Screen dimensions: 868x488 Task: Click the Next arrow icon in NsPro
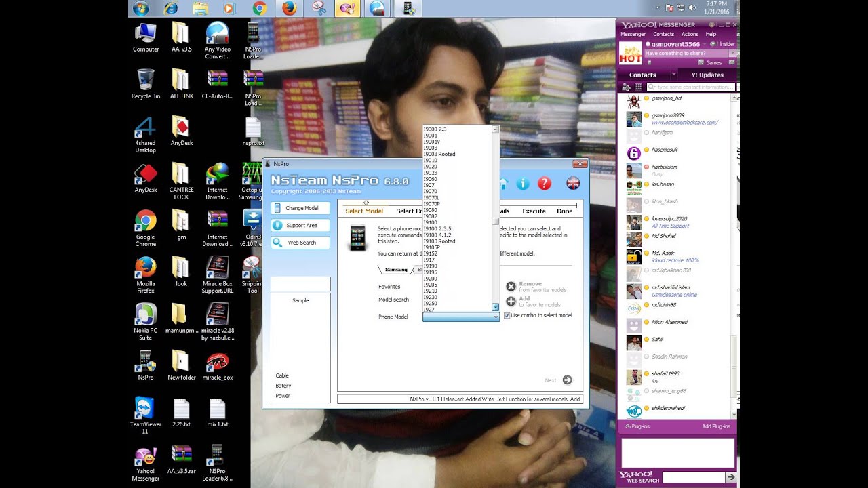567,380
